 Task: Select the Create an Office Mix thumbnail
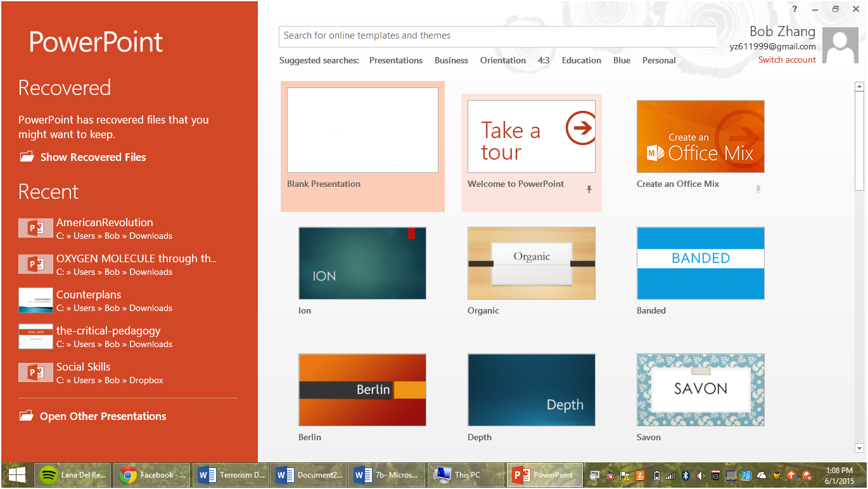(x=701, y=136)
